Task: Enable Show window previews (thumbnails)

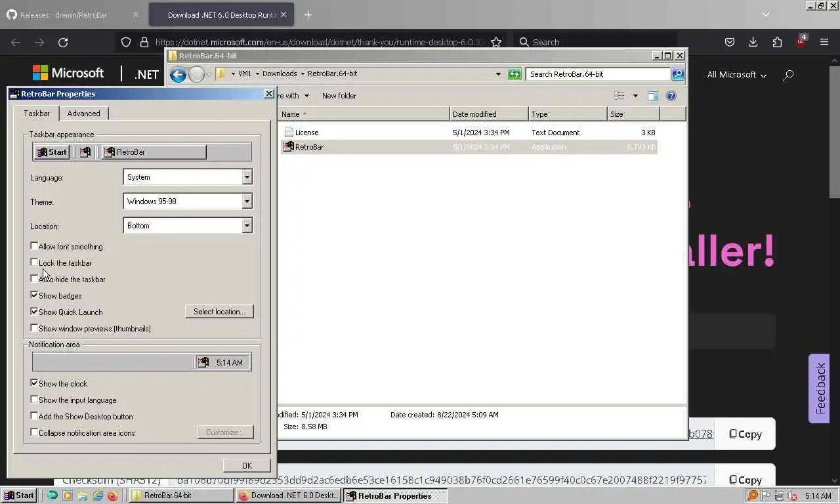Action: tap(34, 328)
